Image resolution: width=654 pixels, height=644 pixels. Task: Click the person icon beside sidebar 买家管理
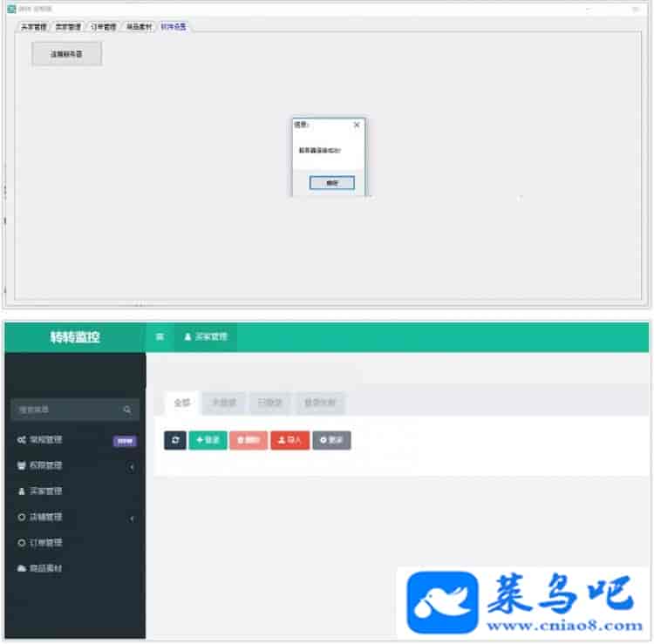coord(22,491)
